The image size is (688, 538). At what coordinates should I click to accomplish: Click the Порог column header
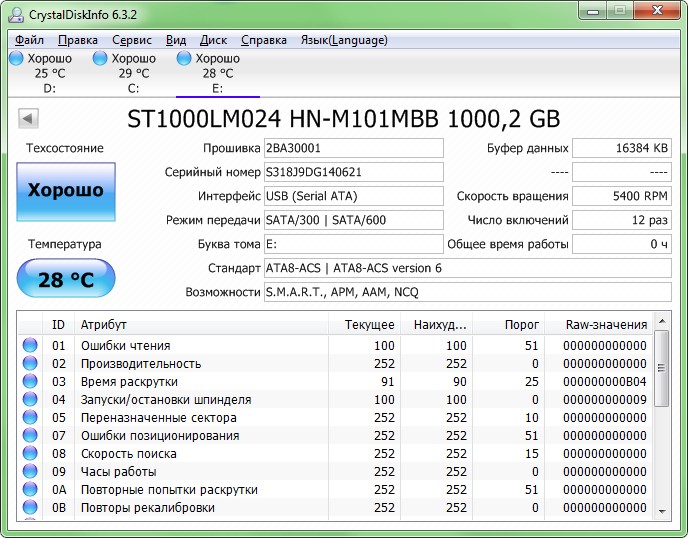[508, 325]
